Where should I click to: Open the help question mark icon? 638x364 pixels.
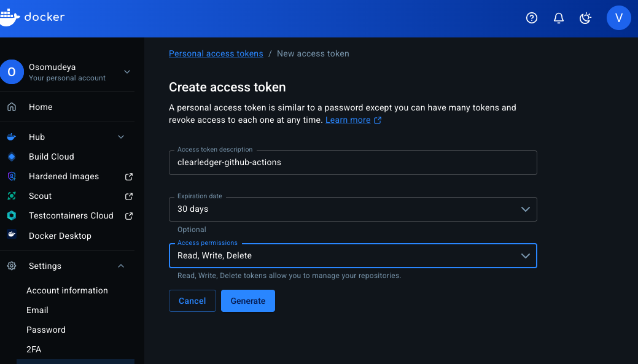point(531,18)
